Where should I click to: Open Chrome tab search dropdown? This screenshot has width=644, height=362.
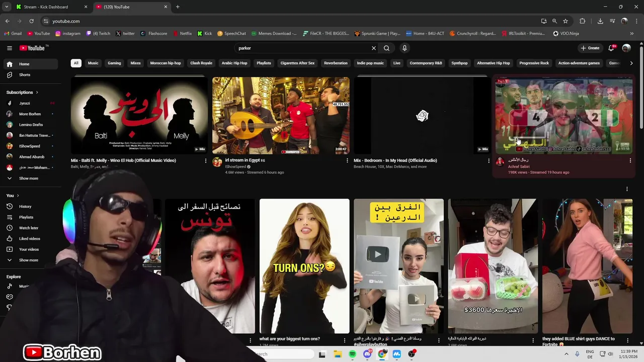[x=7, y=7]
